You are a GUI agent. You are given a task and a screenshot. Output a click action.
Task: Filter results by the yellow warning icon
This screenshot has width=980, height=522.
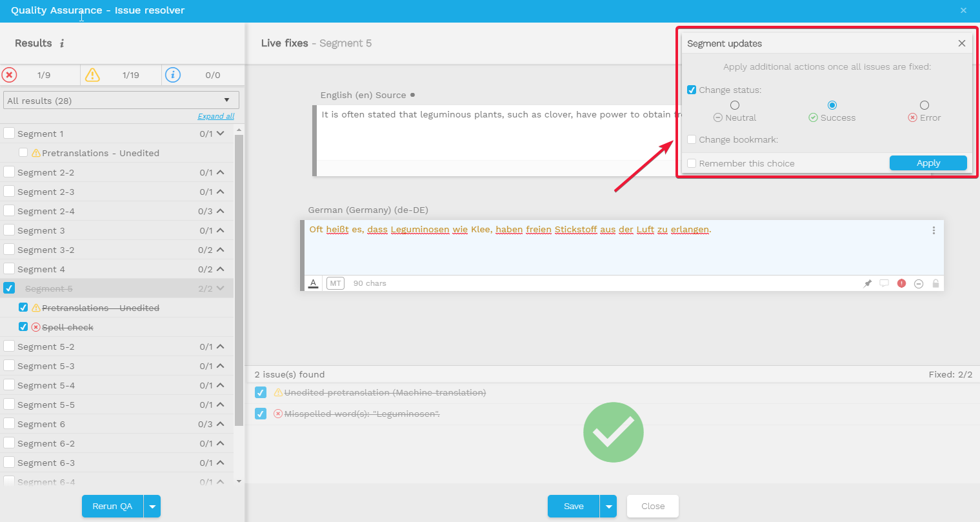click(x=92, y=75)
